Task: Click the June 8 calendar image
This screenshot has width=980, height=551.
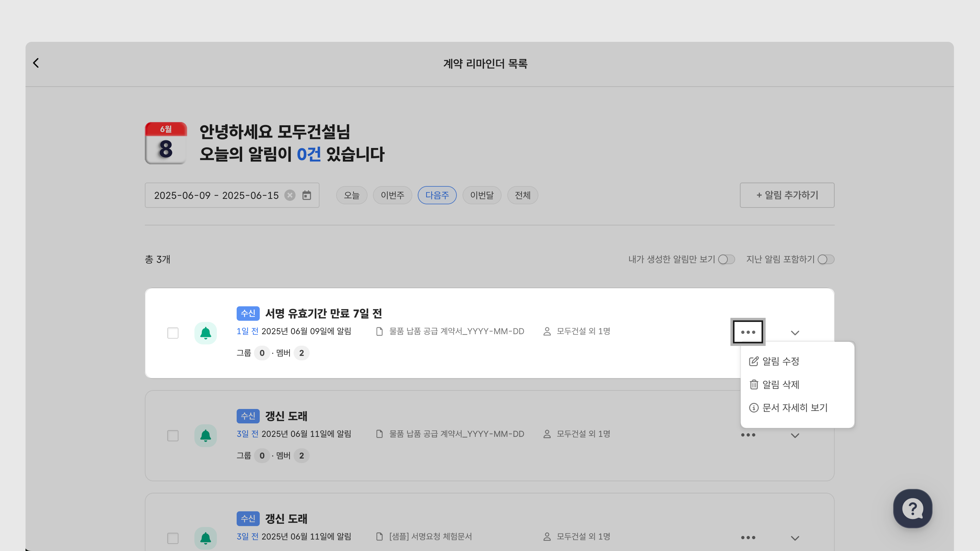Action: click(x=166, y=143)
